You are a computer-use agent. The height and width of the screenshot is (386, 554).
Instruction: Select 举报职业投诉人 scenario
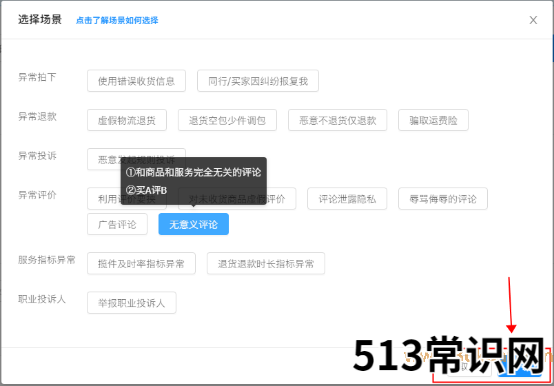(131, 303)
